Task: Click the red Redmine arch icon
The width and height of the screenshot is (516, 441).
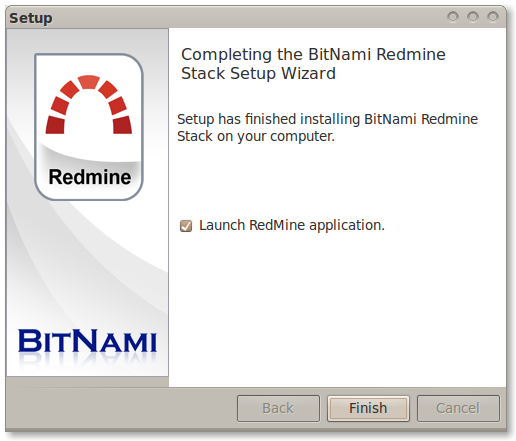Action: click(89, 105)
